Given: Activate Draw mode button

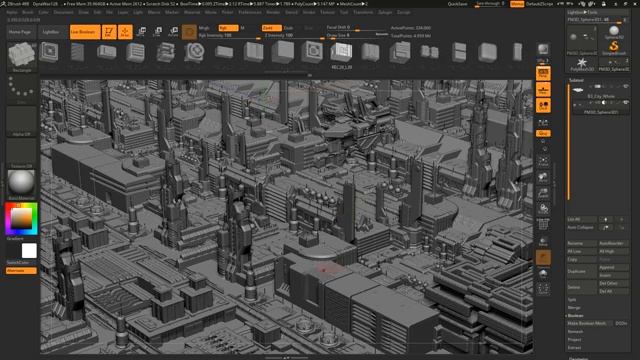Looking at the screenshot, I should (x=125, y=32).
